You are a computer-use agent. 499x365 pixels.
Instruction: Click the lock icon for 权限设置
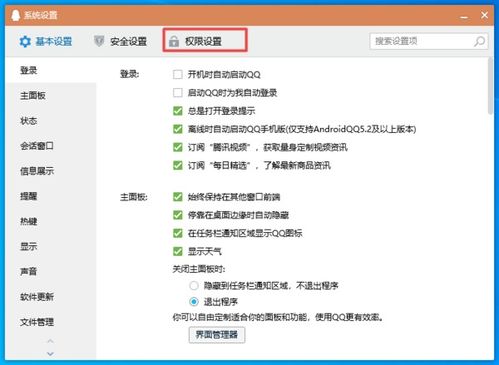[x=174, y=42]
